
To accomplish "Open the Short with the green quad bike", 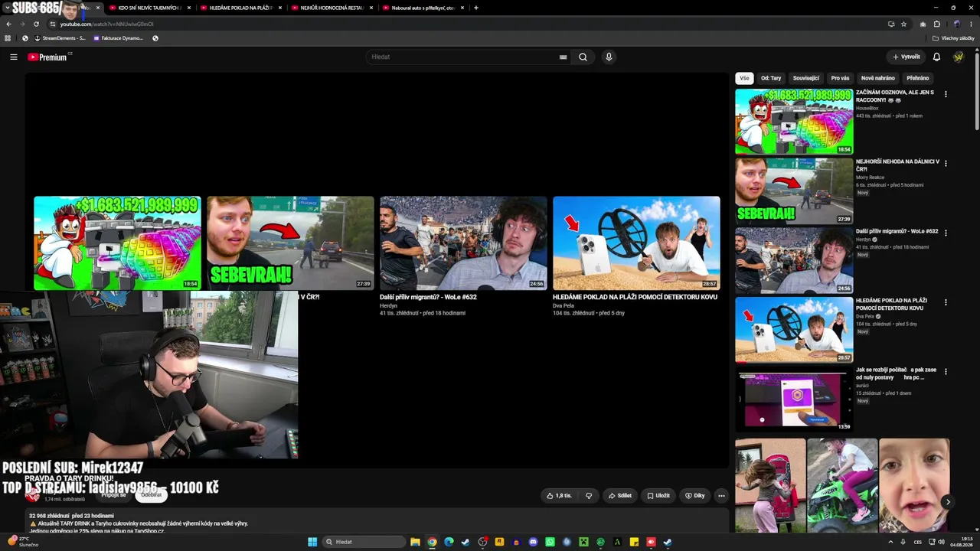I will [x=842, y=484].
